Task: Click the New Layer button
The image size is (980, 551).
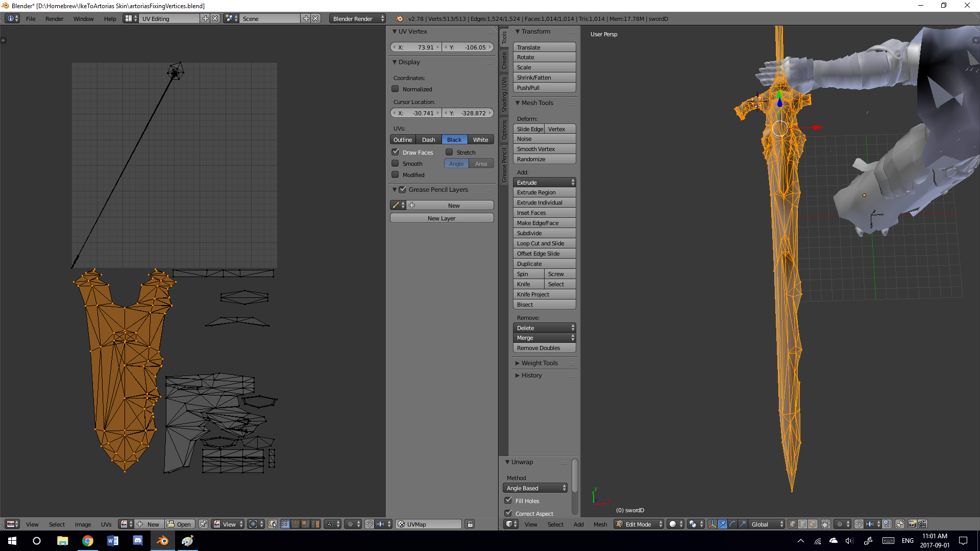Action: coord(442,218)
